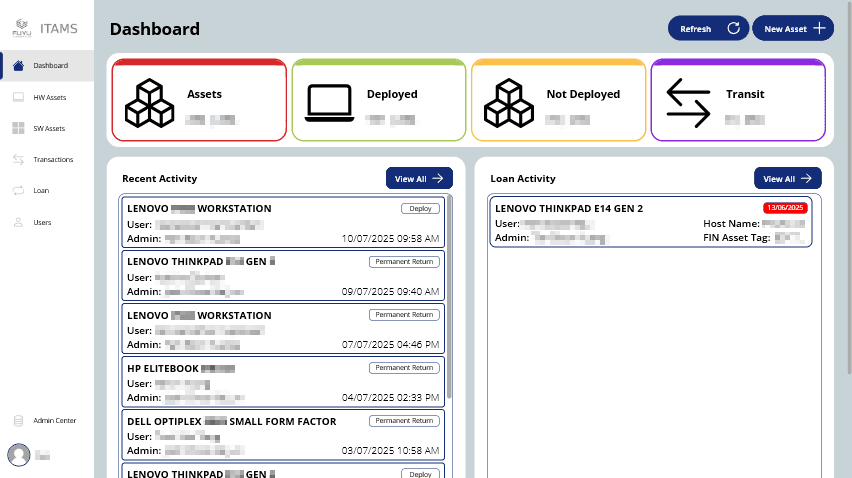View all Recent Activity

(419, 178)
